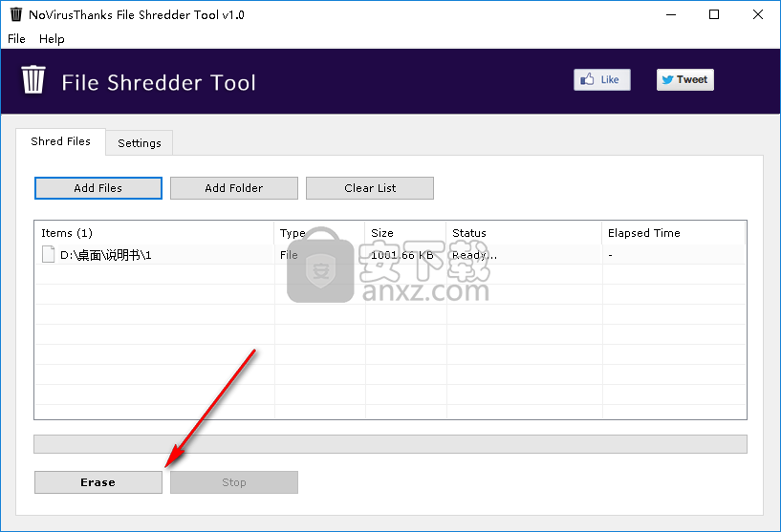Minimize the File Shredder window
The height and width of the screenshot is (532, 781).
click(x=671, y=14)
